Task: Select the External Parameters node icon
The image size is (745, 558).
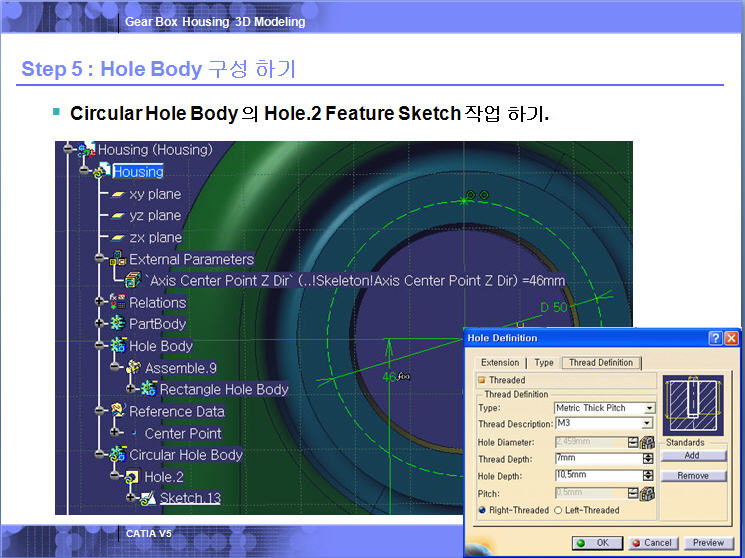Action: (118, 259)
